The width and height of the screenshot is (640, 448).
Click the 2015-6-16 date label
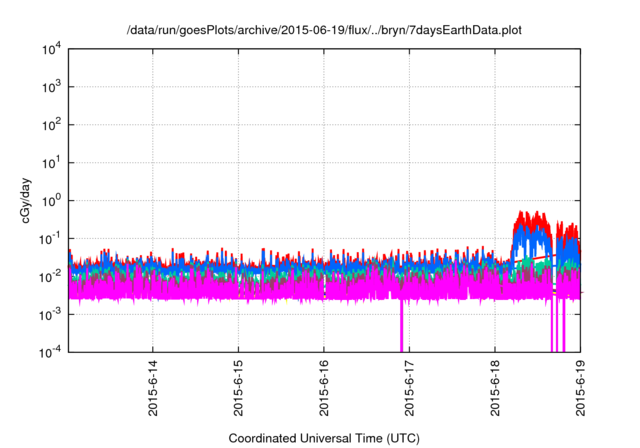click(324, 388)
